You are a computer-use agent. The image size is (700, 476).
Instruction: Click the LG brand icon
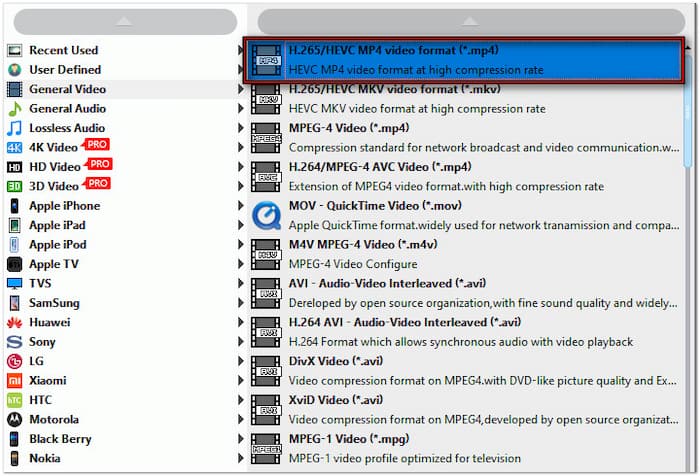[14, 361]
